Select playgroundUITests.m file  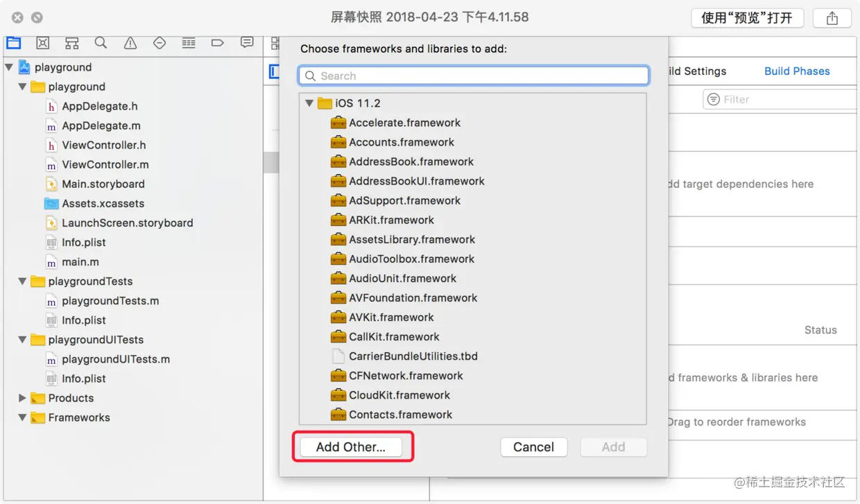pyautogui.click(x=116, y=359)
